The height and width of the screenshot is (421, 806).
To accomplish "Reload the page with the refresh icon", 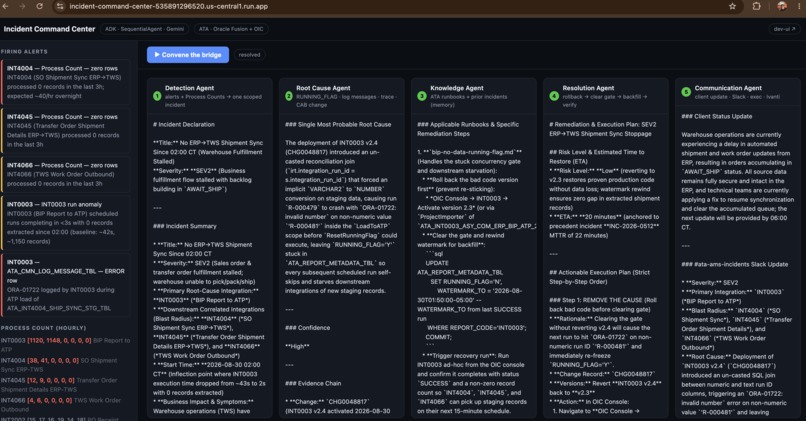I will pos(40,6).
